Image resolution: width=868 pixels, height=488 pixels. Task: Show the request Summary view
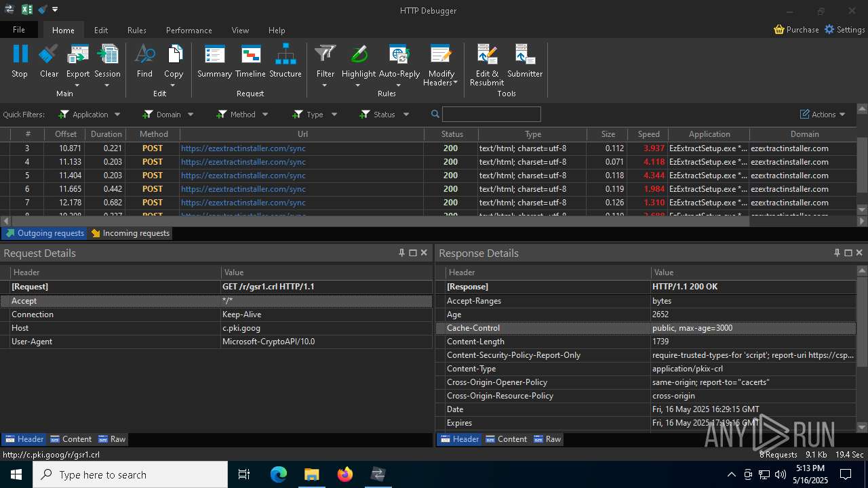(x=214, y=61)
